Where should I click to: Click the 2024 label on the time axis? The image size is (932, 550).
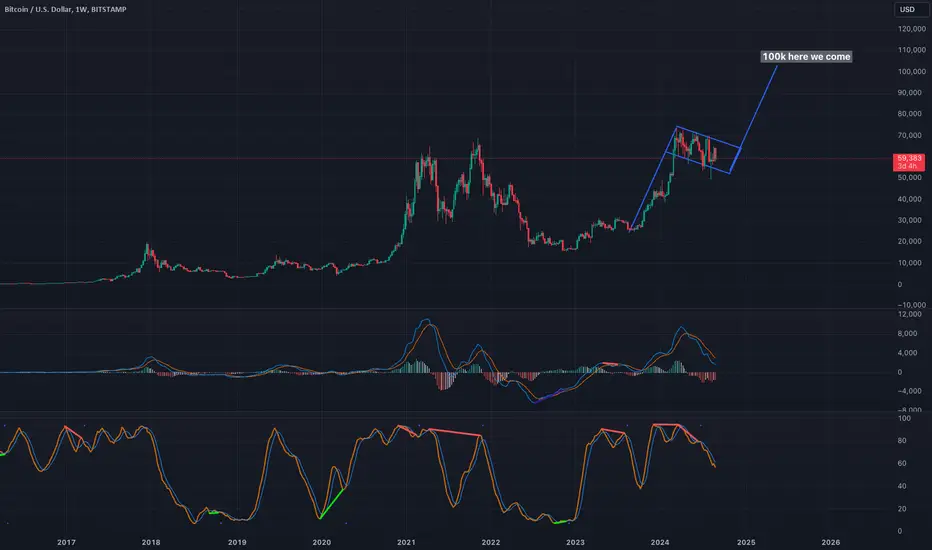point(660,542)
